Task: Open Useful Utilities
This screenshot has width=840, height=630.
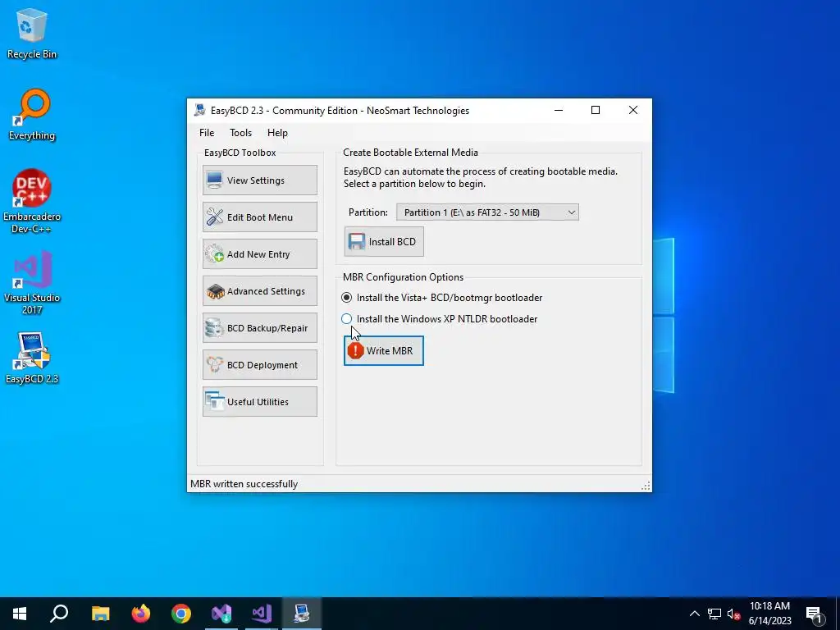Action: coord(260,402)
